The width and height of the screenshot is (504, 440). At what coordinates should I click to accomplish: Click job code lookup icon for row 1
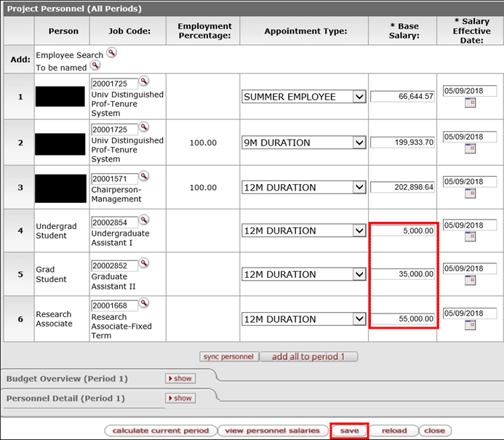coord(144,81)
